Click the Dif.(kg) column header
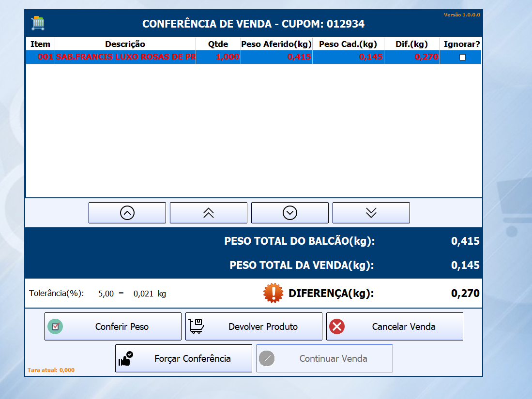Screen dimensions: 532x399 (x=411, y=44)
